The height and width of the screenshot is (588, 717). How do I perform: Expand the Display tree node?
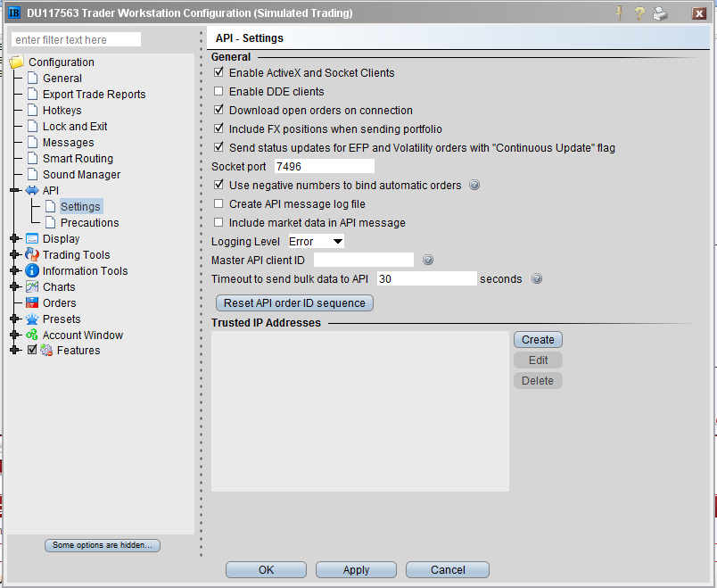tap(15, 238)
